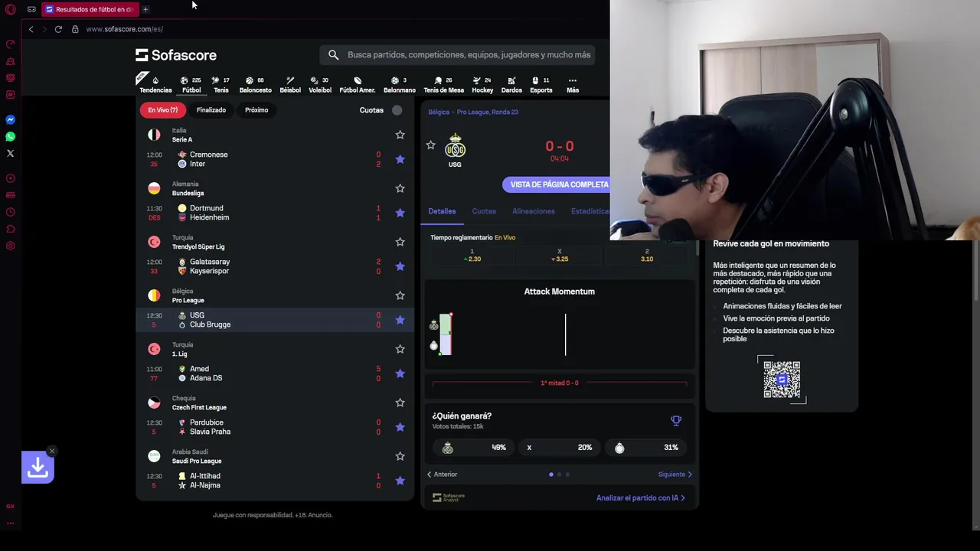Unfavorite the Galatasaray vs Kayserispor match star
The width and height of the screenshot is (980, 551).
(400, 266)
